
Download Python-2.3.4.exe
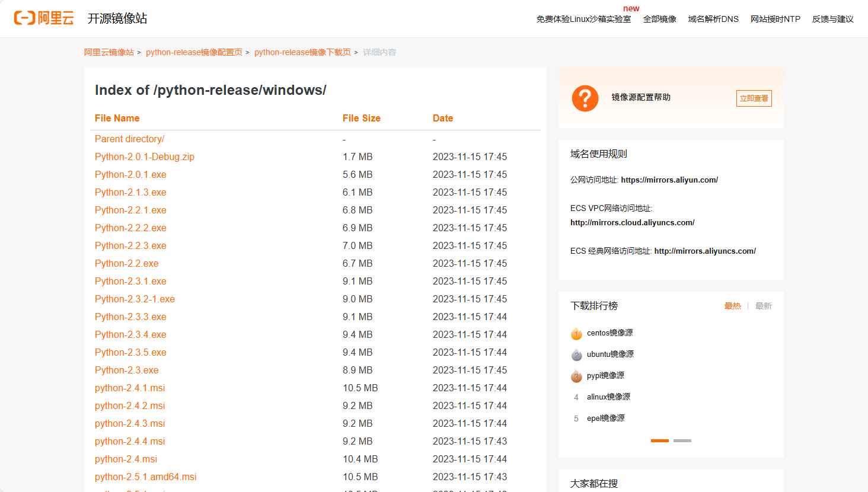click(x=130, y=334)
